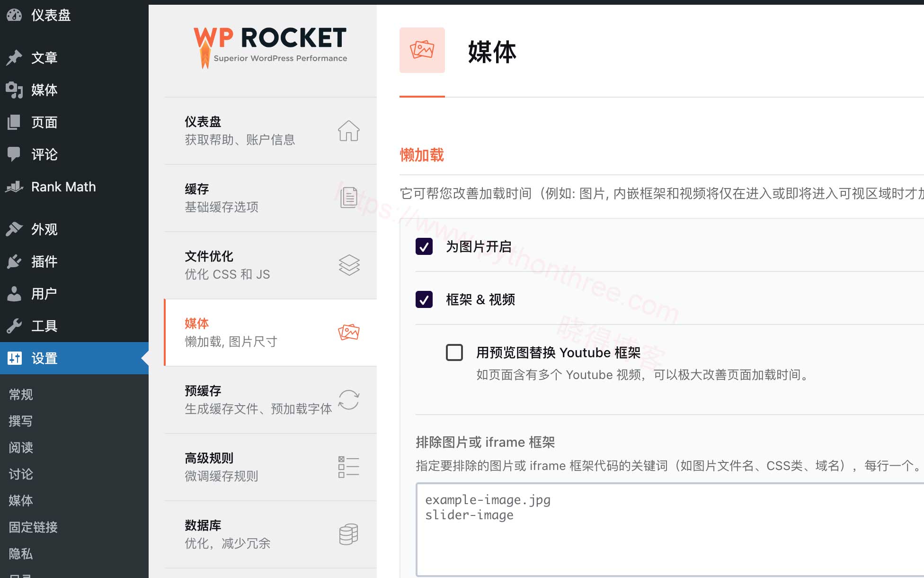Expand the 插件 (Plugins) sidebar menu
924x578 pixels.
click(x=43, y=261)
